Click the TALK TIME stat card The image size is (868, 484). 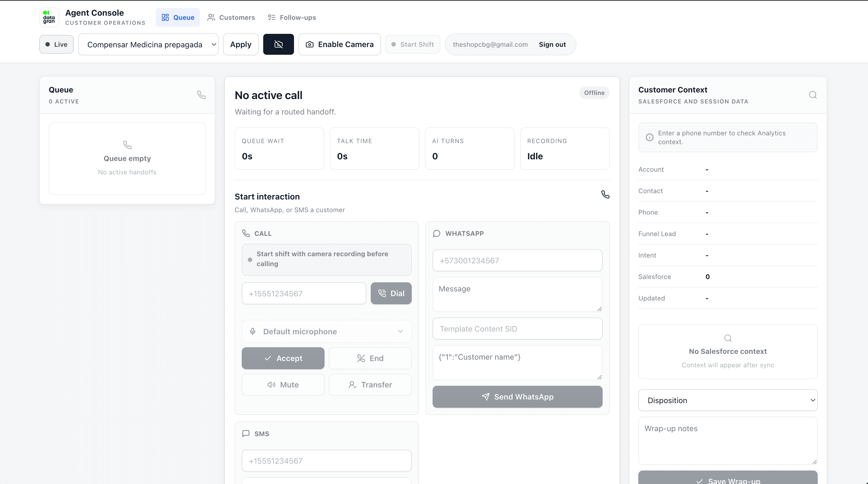pos(374,149)
